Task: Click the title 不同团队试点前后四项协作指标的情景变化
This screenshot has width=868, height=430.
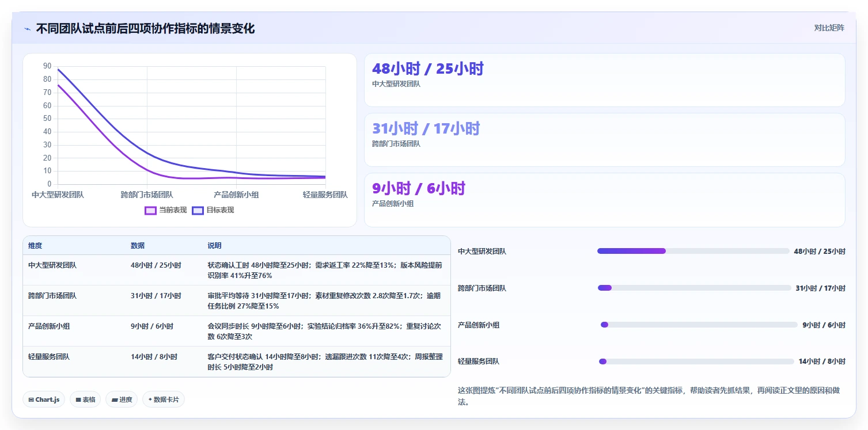Action: (145, 29)
